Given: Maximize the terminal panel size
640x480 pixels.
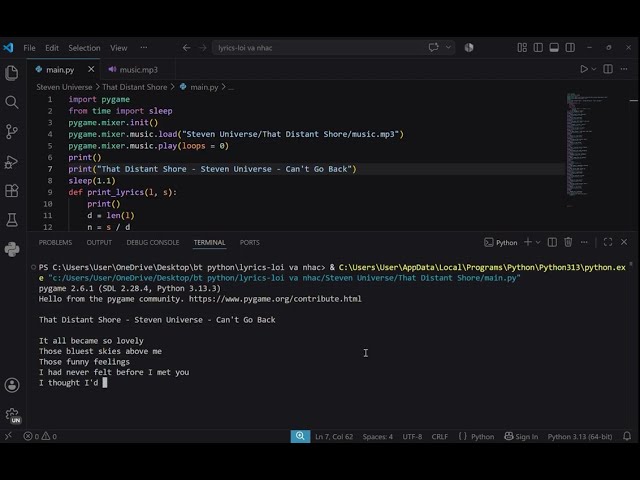Looking at the screenshot, I should click(608, 242).
